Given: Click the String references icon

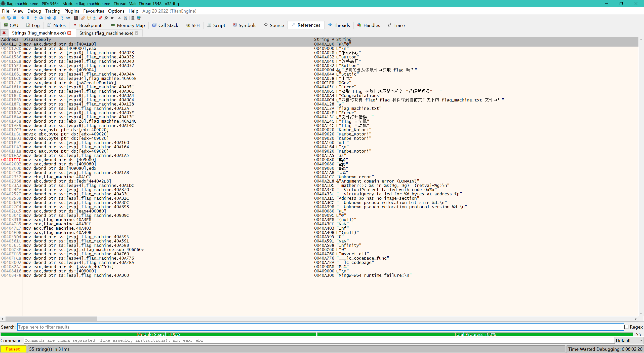Looking at the screenshot, I should (120, 18).
